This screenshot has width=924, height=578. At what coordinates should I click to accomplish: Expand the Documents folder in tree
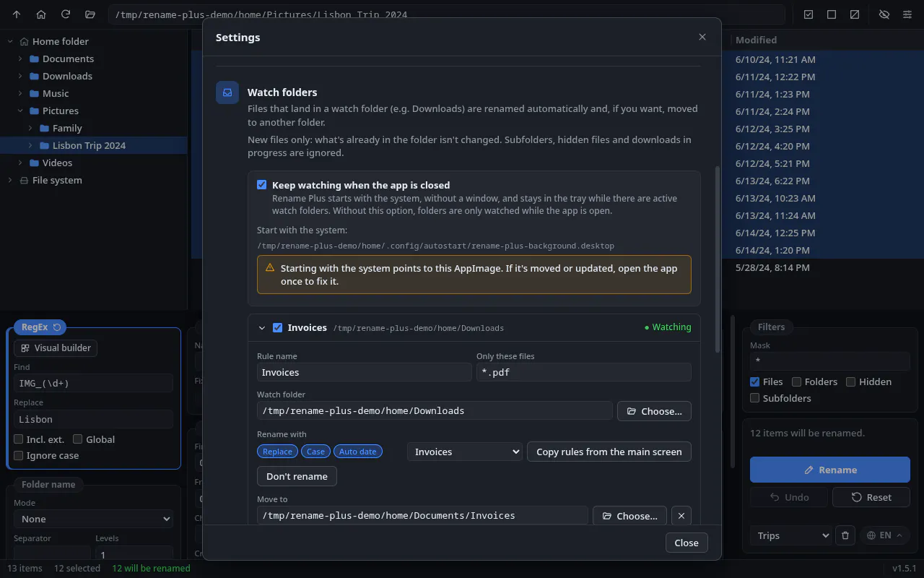(20, 59)
